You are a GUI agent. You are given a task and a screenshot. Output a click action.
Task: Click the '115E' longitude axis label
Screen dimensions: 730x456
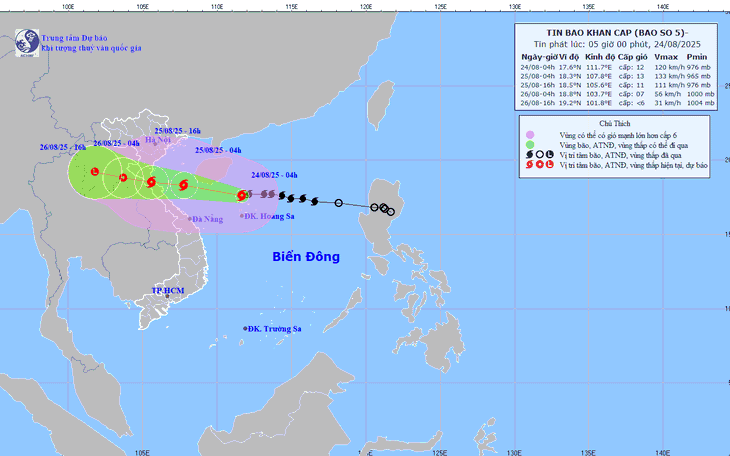(291, 7)
